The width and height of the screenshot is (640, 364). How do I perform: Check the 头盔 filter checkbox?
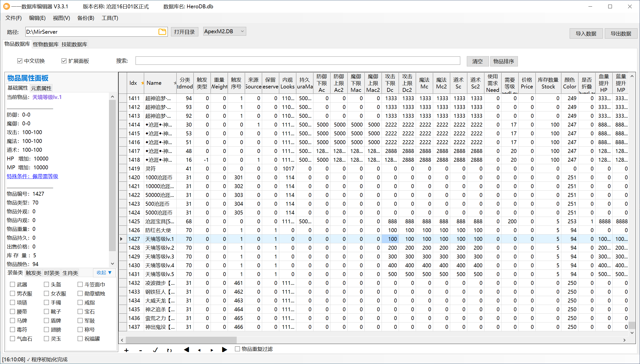(x=46, y=284)
